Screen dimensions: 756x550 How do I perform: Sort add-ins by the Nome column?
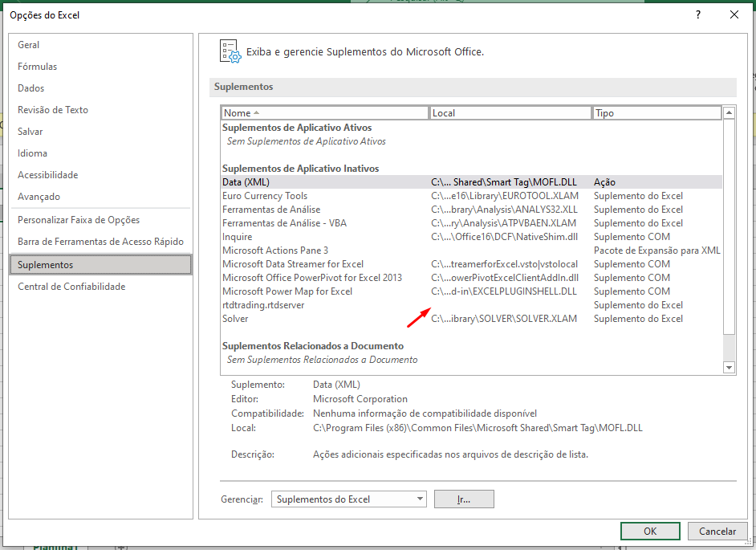coord(324,113)
